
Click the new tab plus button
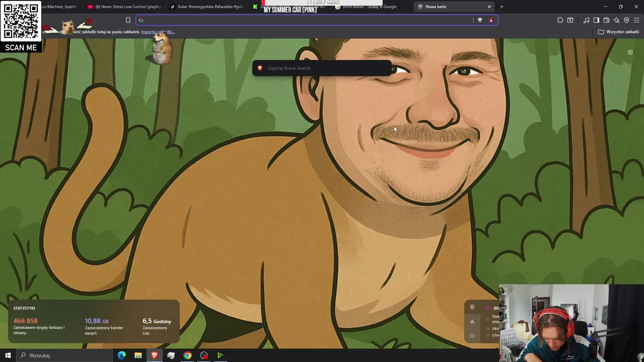502,7
